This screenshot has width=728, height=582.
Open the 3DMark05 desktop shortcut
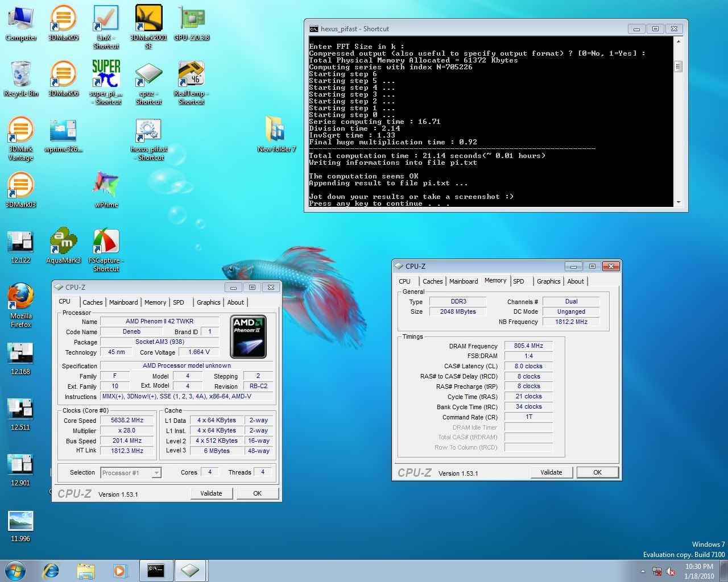pyautogui.click(x=64, y=23)
